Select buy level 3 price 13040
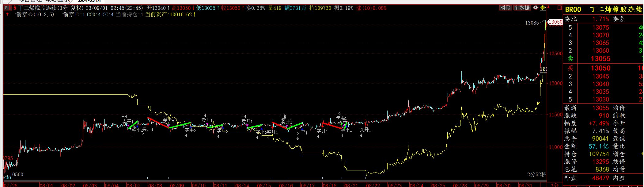The width and height of the screenshot is (644, 187). coord(600,84)
